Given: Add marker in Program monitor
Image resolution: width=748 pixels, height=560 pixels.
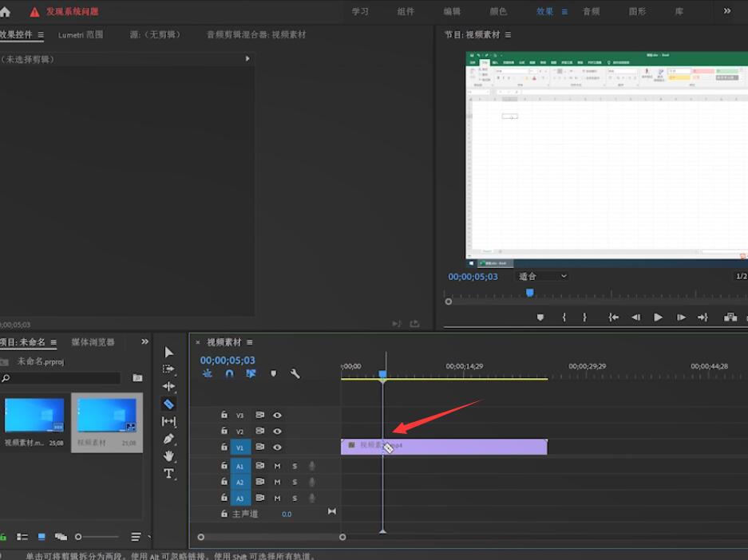Looking at the screenshot, I should tap(540, 317).
